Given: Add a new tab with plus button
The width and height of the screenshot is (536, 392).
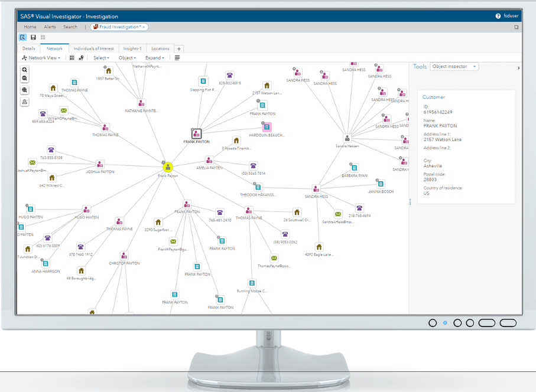Looking at the screenshot, I should pyautogui.click(x=179, y=48).
